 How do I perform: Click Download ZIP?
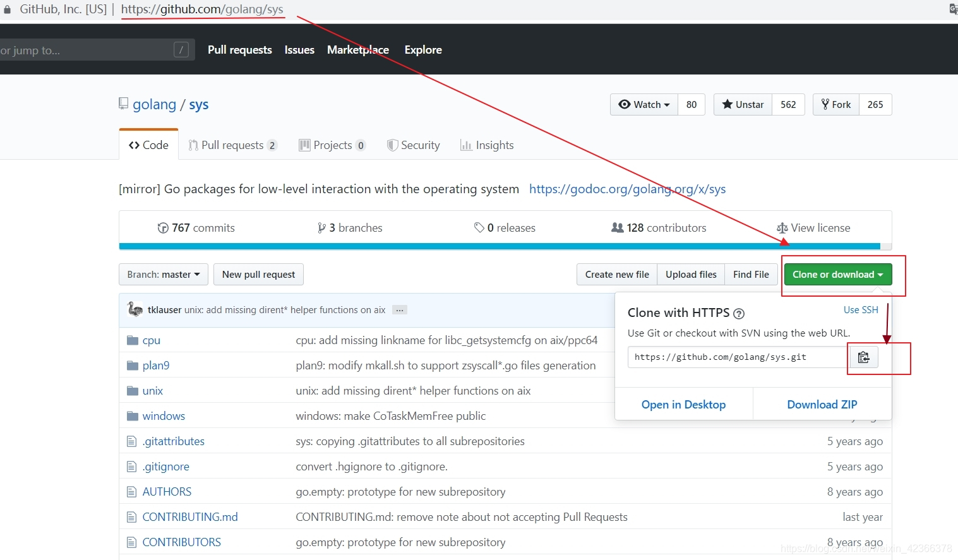[x=822, y=405]
